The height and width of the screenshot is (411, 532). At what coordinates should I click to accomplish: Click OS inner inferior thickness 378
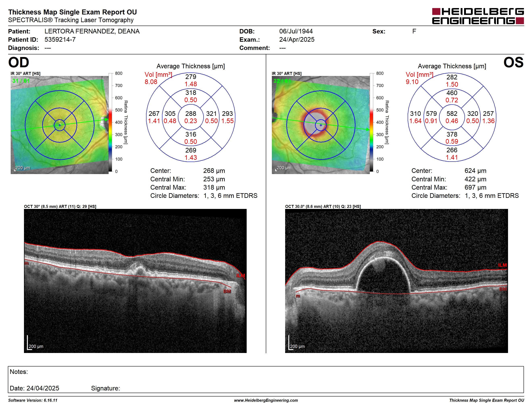(x=452, y=134)
